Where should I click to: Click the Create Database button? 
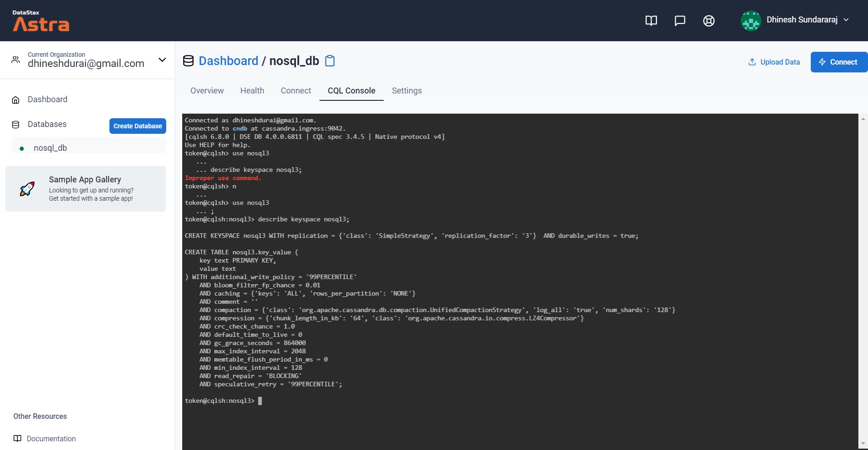(x=137, y=126)
